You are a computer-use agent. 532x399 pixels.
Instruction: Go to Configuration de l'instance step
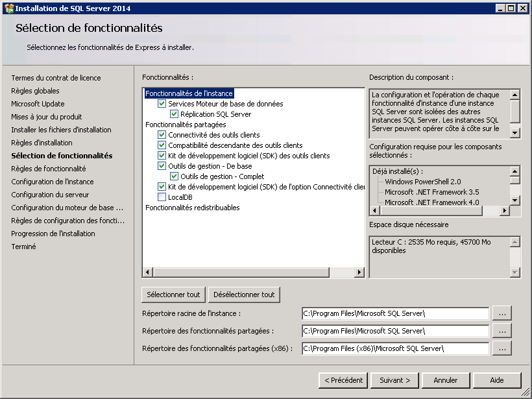point(52,182)
